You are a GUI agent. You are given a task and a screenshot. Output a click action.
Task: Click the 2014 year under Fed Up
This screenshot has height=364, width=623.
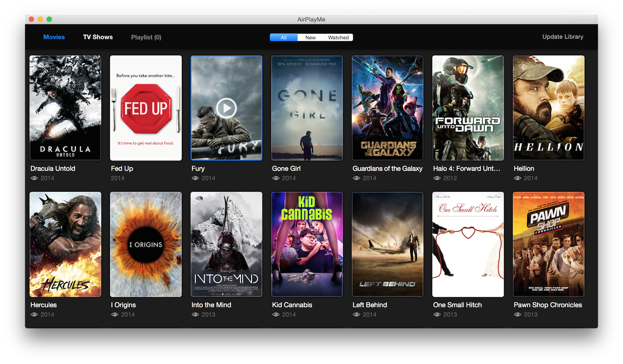(x=118, y=178)
